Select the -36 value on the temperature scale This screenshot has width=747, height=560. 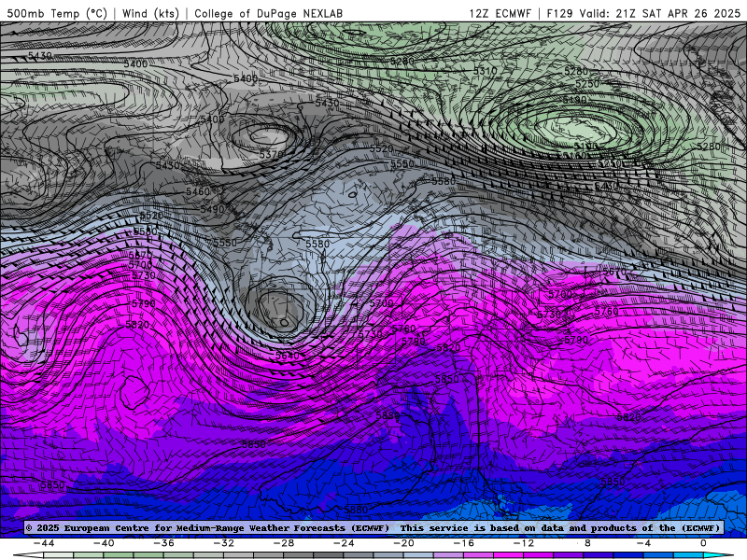pos(164,543)
